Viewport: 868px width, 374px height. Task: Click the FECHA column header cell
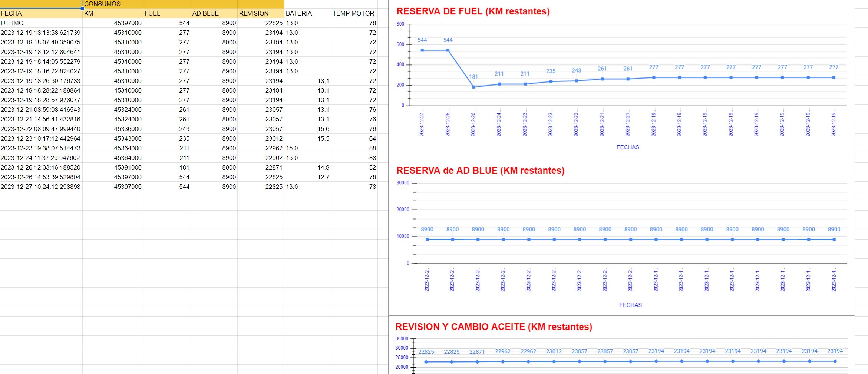(x=41, y=13)
